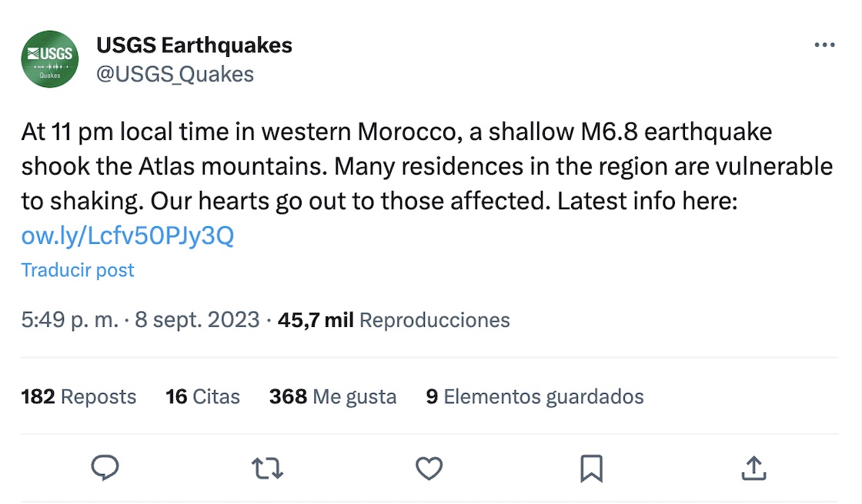
Task: Click the 45,7 mil Reproducciones view count
Action: (x=393, y=320)
